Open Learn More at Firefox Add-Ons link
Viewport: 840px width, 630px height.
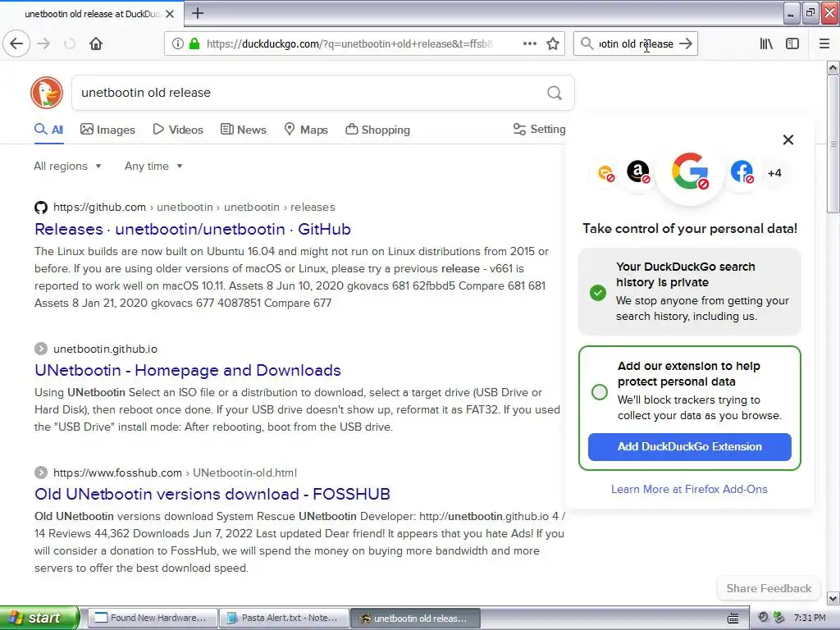689,489
